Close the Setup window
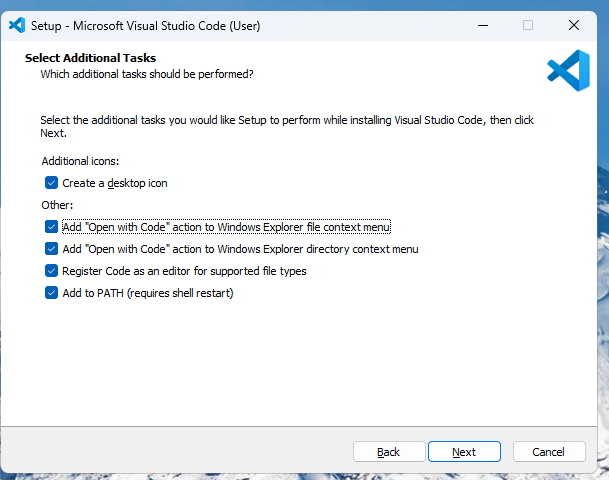 point(574,26)
